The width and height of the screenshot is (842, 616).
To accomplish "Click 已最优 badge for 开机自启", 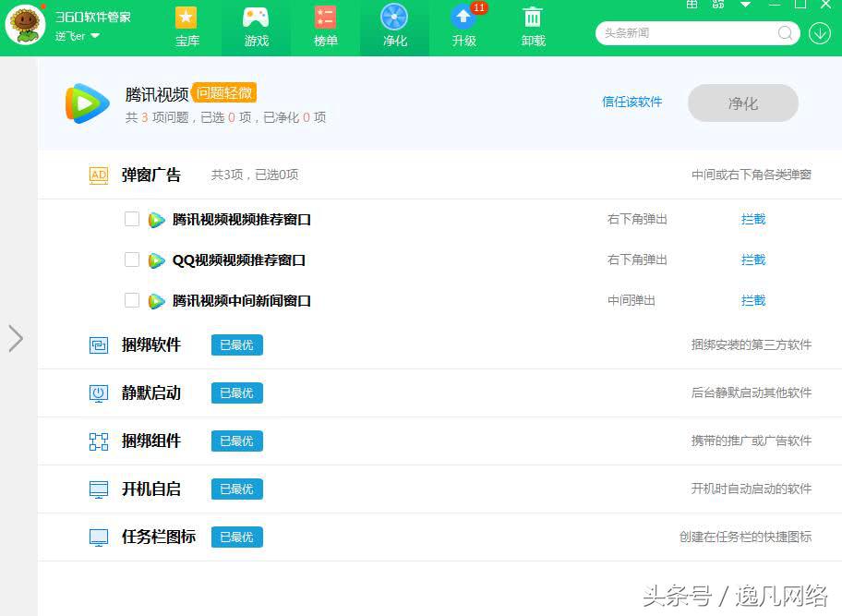I will [x=236, y=489].
